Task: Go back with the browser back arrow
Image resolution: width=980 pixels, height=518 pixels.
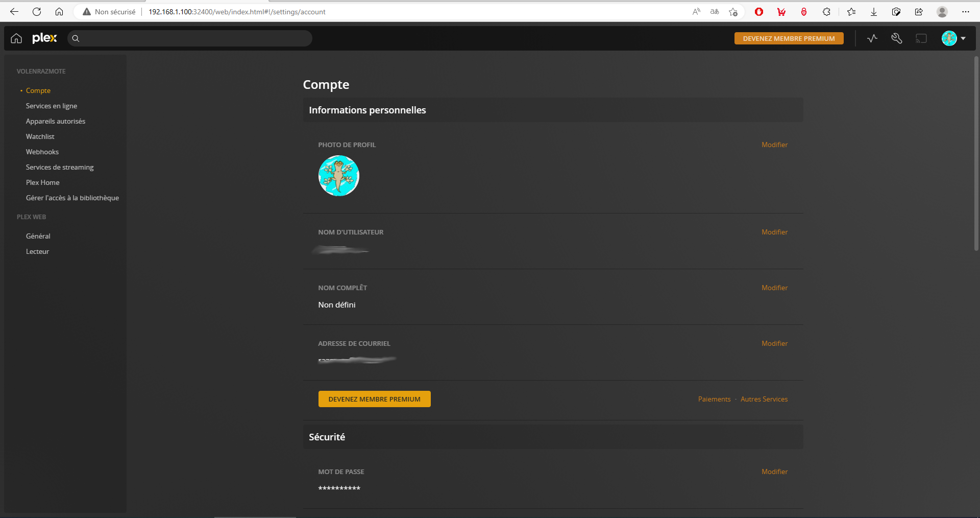Action: (14, 12)
